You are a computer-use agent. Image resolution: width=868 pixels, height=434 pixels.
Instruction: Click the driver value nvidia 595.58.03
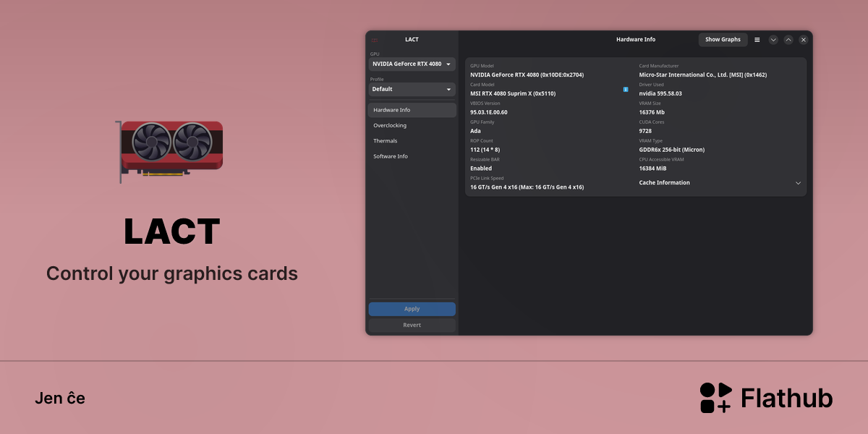[660, 93]
